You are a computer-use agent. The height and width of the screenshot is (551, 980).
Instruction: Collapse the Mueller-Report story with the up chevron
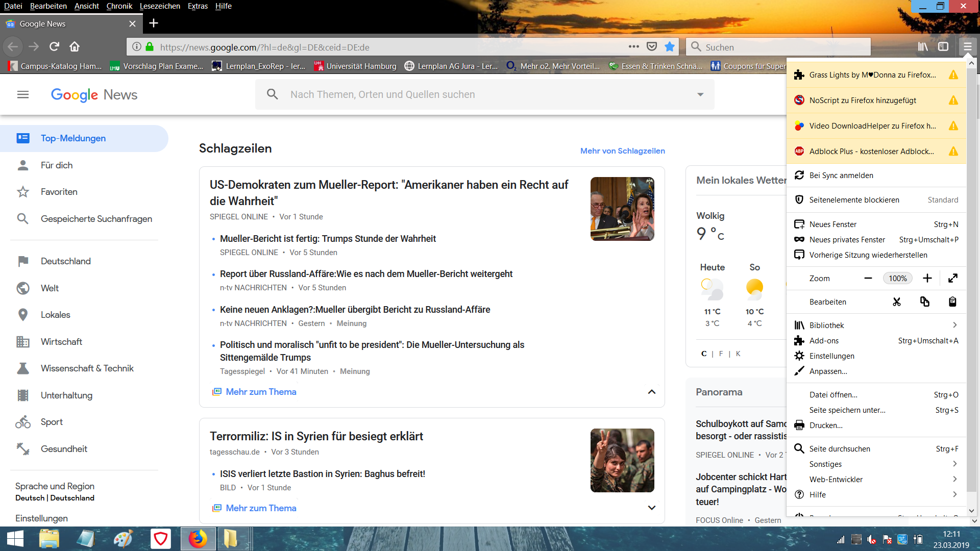(651, 392)
